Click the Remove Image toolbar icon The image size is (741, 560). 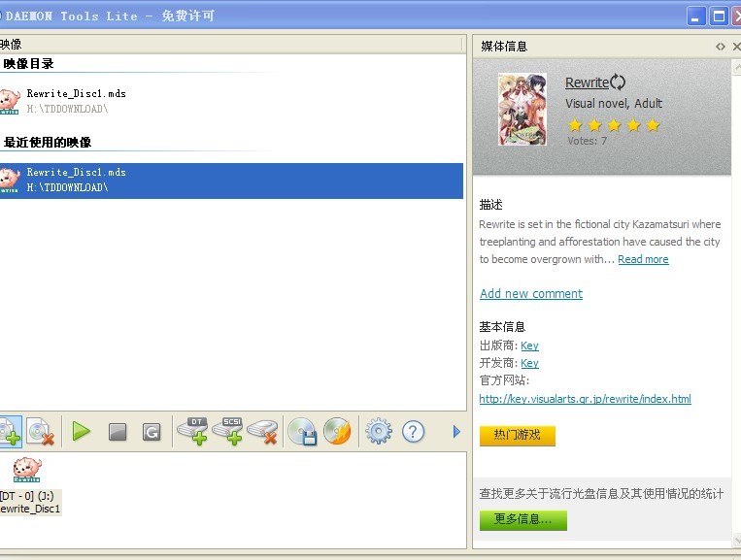pos(41,432)
